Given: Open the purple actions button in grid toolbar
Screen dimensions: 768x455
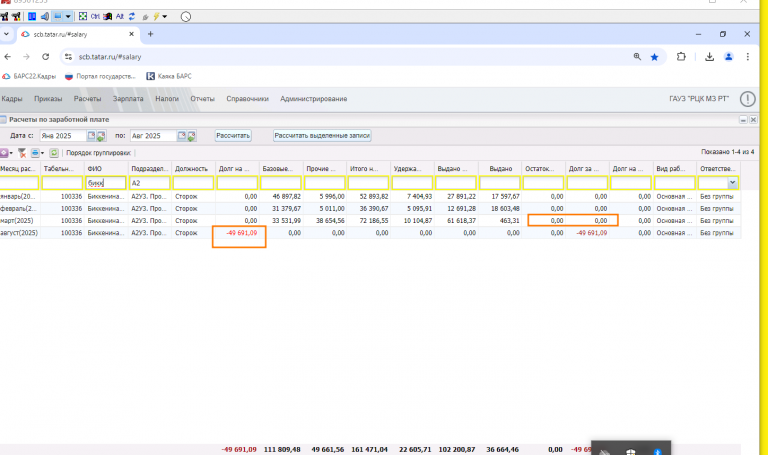Looking at the screenshot, I should [x=5, y=153].
